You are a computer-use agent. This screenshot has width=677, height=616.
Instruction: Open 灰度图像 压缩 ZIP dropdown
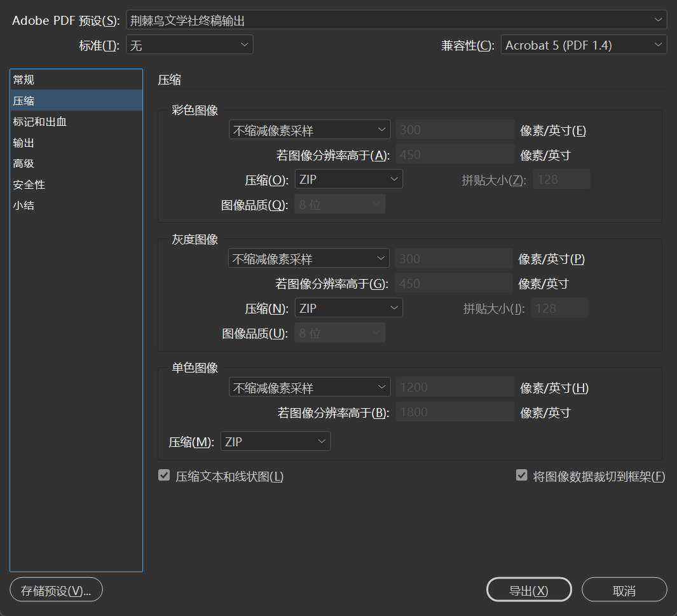[348, 308]
